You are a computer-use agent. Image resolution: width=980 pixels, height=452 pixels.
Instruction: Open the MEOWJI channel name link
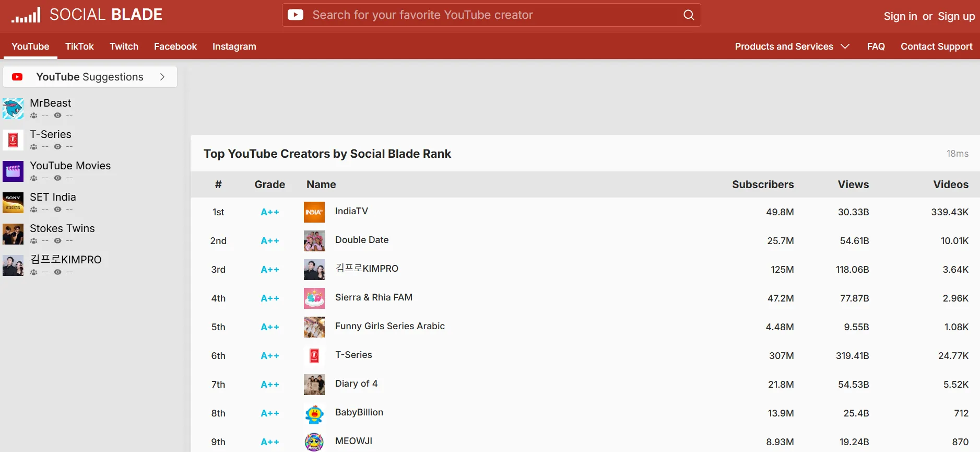(353, 441)
